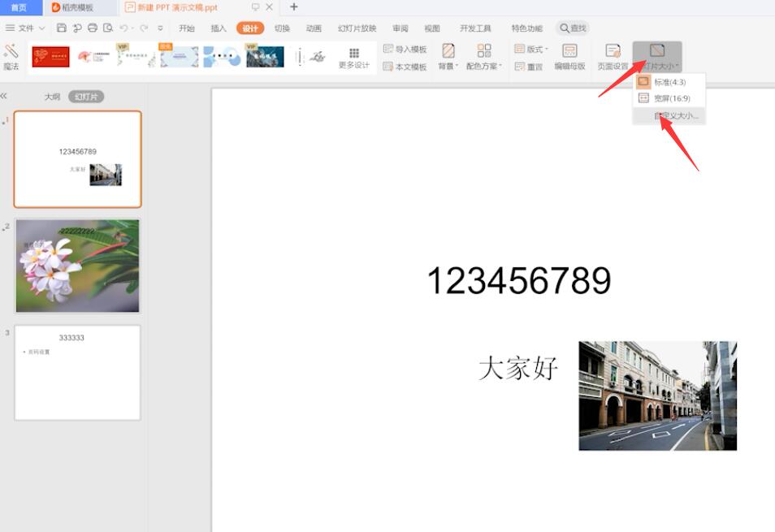Select slide 1 thumbnail with 123456789
775x532 pixels.
coord(78,159)
